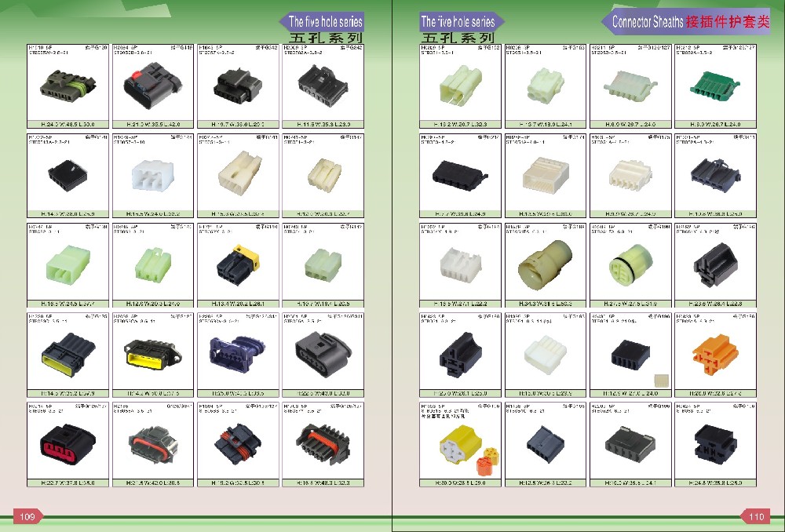Open the orange relay socket photo
The width and height of the screenshot is (785, 532).
(x=715, y=355)
